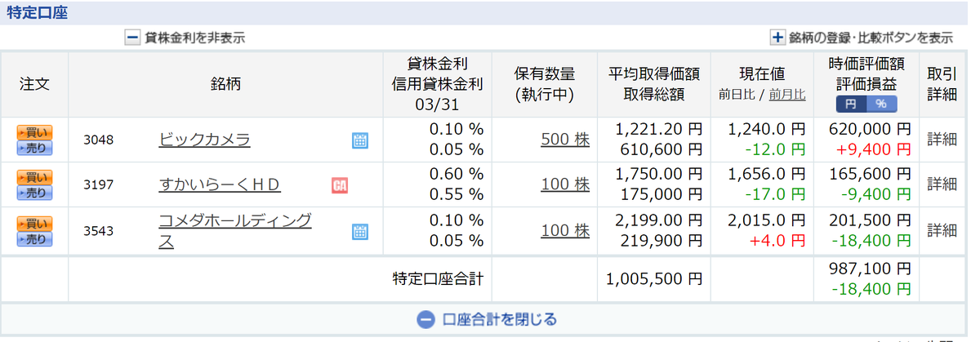Open calendar icon for コメダホールディングス
Screen dimensions: 980x342
[x=360, y=231]
